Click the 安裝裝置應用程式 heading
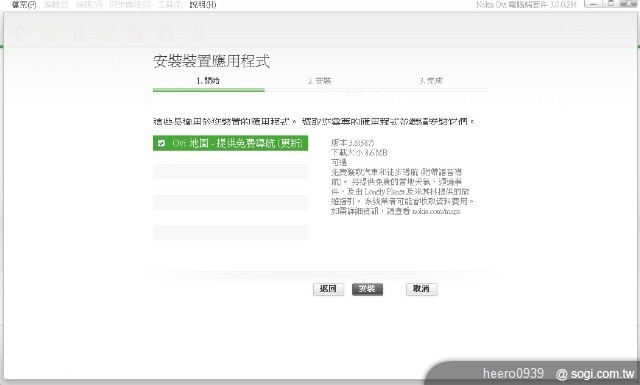Image resolution: width=640 pixels, height=385 pixels. (211, 61)
